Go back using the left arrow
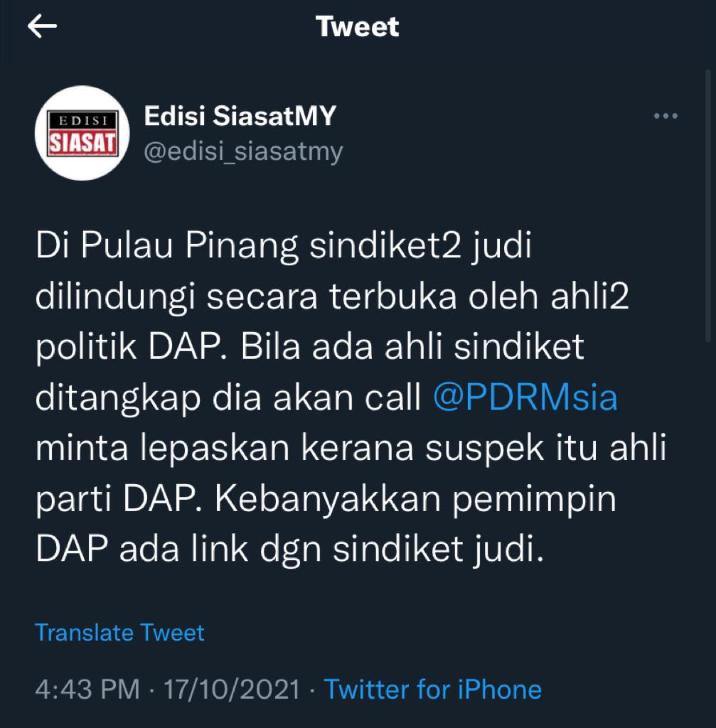The height and width of the screenshot is (728, 716). tap(42, 26)
